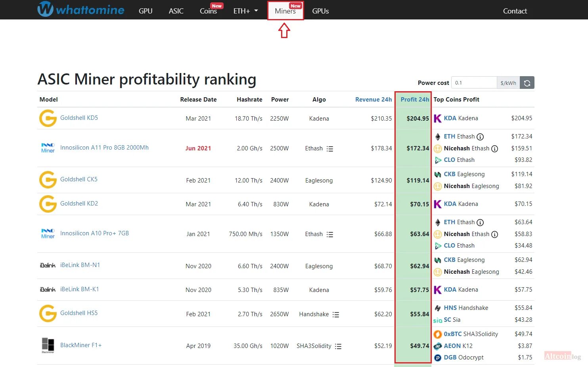Screen dimensions: 588x367
Task: Click the Sia coin icon
Action: pyautogui.click(x=438, y=321)
